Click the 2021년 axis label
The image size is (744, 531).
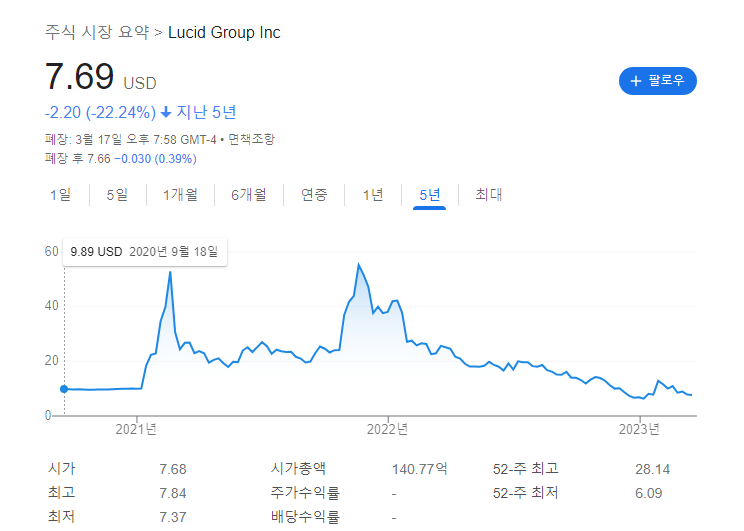(136, 429)
